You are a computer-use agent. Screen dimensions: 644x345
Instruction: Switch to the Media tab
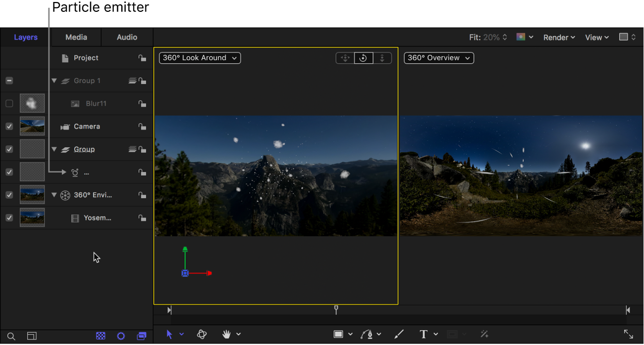click(76, 37)
